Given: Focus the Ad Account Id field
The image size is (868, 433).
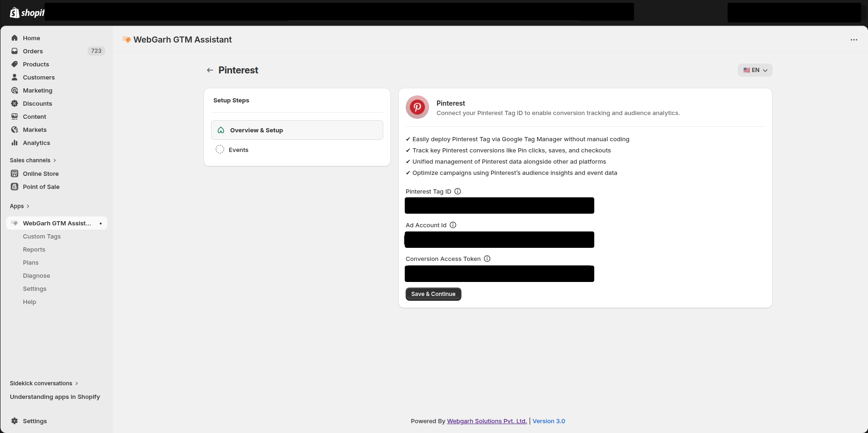Looking at the screenshot, I should coord(499,240).
